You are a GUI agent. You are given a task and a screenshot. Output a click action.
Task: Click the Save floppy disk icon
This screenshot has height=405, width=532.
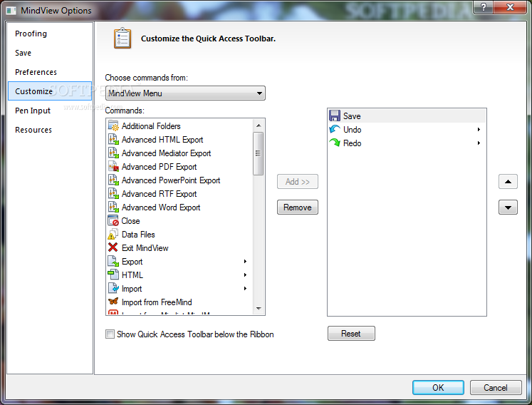pos(335,116)
